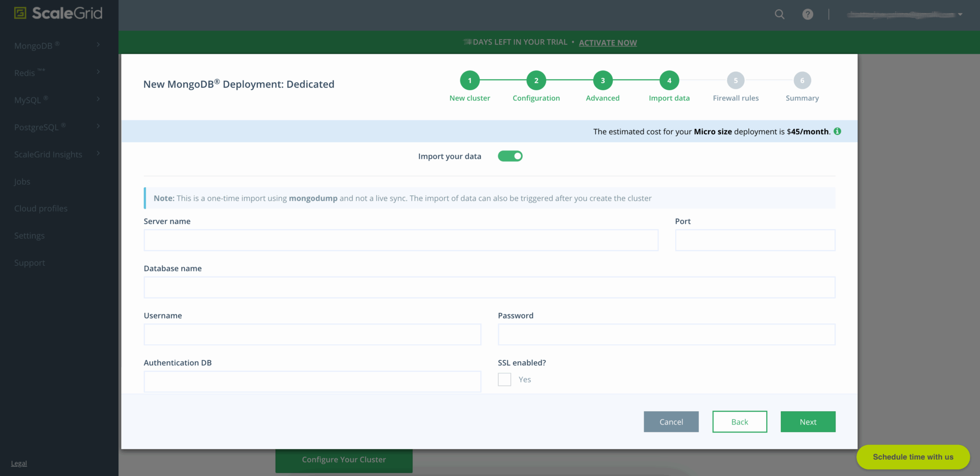Image resolution: width=980 pixels, height=476 pixels.
Task: Click the search magnifier icon
Action: click(x=779, y=14)
